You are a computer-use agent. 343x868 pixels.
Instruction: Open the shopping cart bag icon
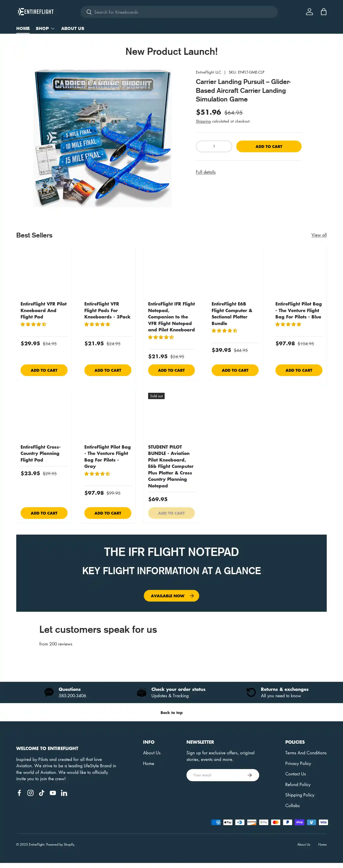point(323,12)
